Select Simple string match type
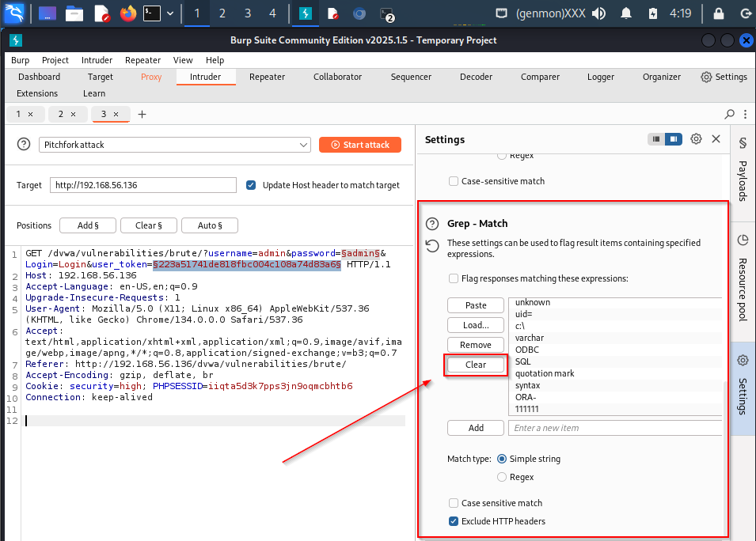Screen dimensions: 756x541 click(502, 459)
